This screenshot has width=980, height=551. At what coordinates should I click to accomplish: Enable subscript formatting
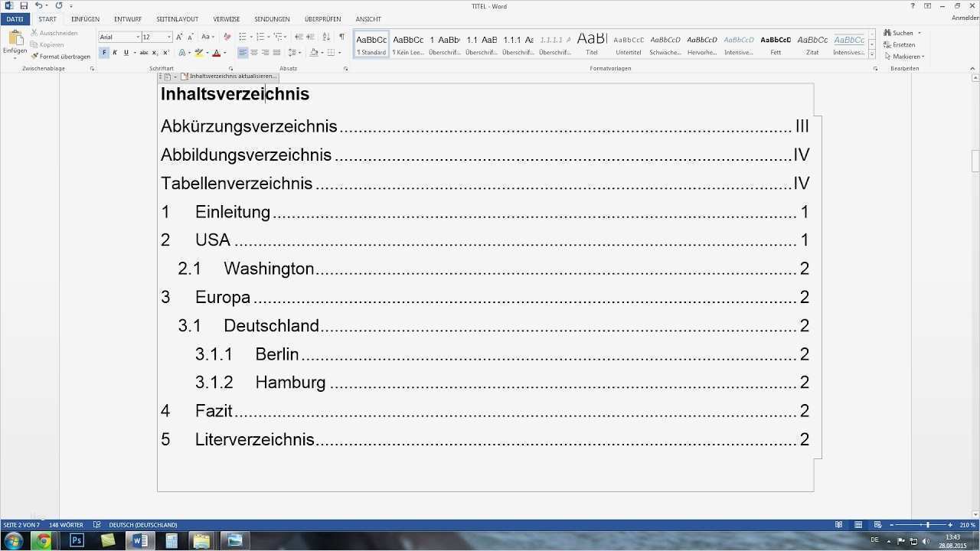(x=155, y=51)
